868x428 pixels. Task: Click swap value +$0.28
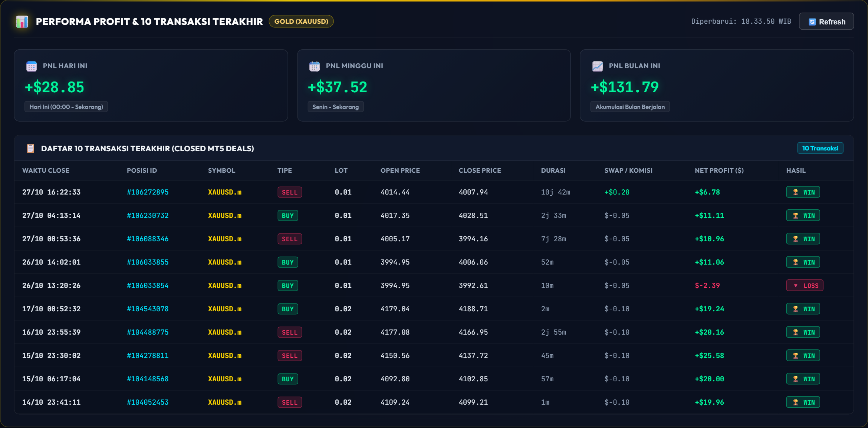[x=617, y=192]
